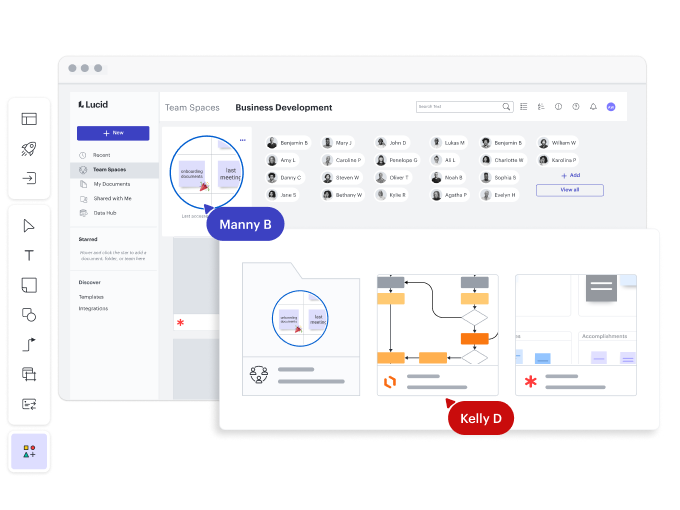Select the Text tool
The image size is (680, 510).
click(29, 256)
